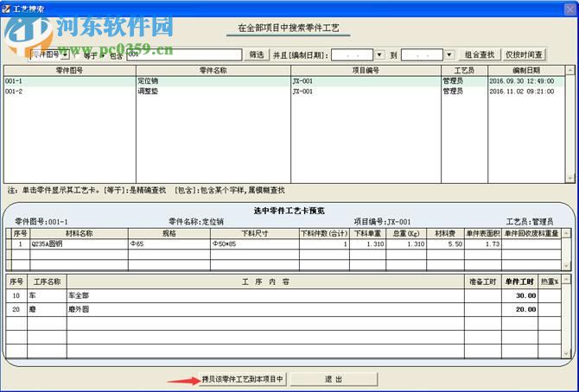Close the 工艺搜索 window
The height and width of the screenshot is (392, 579).
[570, 9]
